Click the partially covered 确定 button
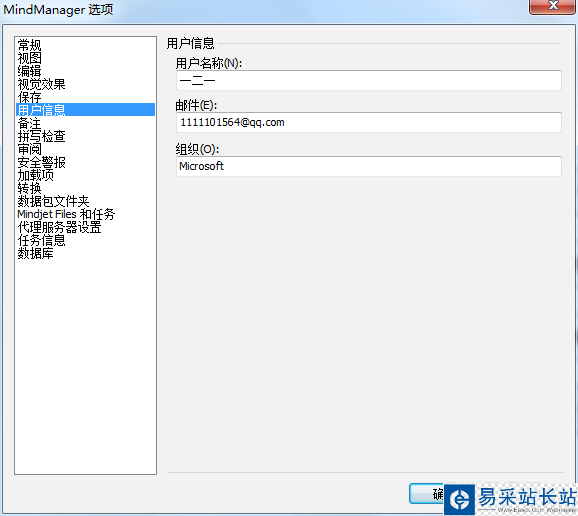This screenshot has height=516, width=578. point(426,494)
